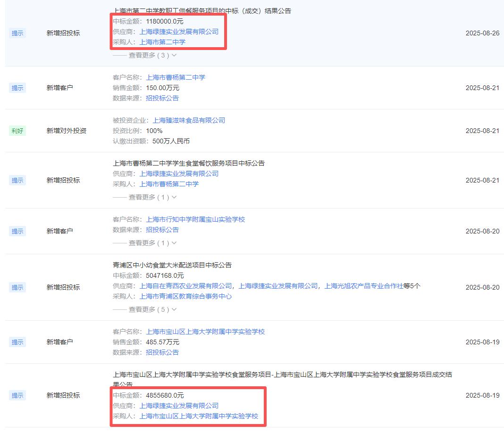Open purchaser link 上海市第二中学
504x433 pixels.
click(x=162, y=42)
